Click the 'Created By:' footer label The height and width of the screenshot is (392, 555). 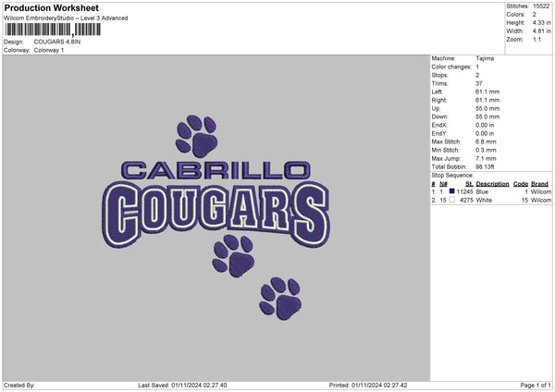[x=19, y=386]
